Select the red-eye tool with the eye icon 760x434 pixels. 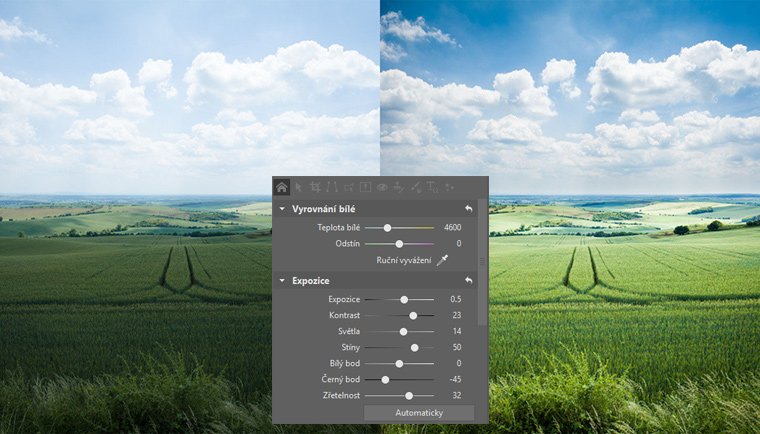(382, 186)
